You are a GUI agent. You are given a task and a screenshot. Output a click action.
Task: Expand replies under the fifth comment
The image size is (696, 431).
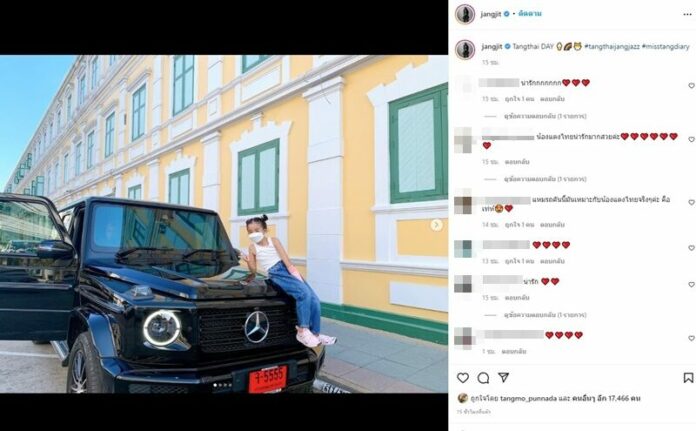[x=545, y=315]
